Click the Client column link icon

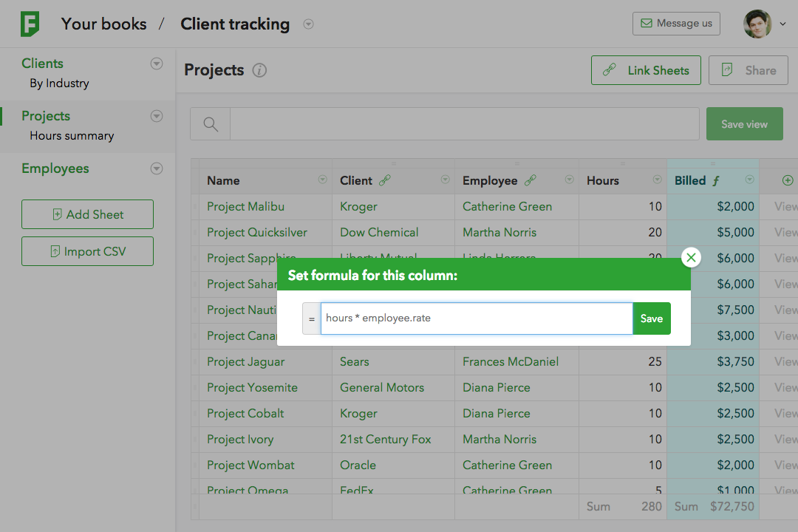(385, 180)
